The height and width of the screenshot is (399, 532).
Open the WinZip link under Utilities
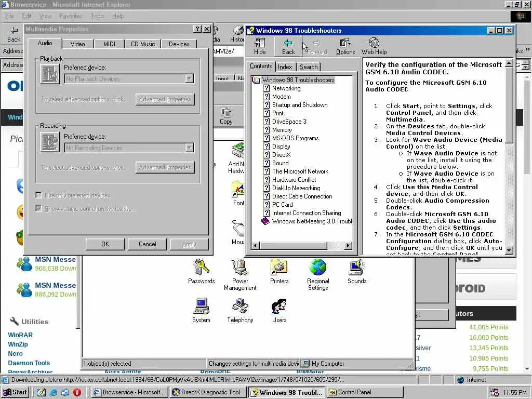click(18, 344)
